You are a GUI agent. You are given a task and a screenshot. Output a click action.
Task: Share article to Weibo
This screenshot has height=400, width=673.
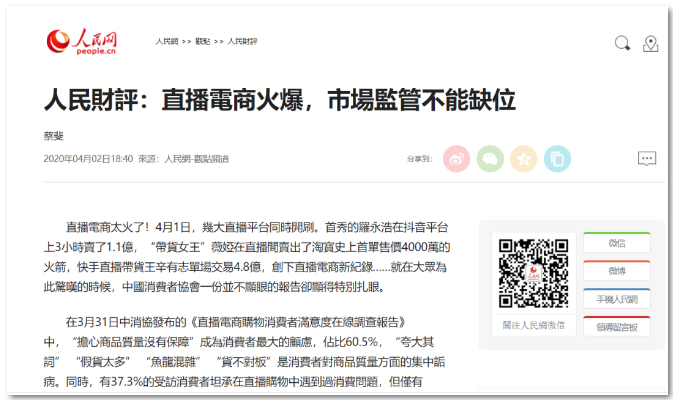pos(456,158)
